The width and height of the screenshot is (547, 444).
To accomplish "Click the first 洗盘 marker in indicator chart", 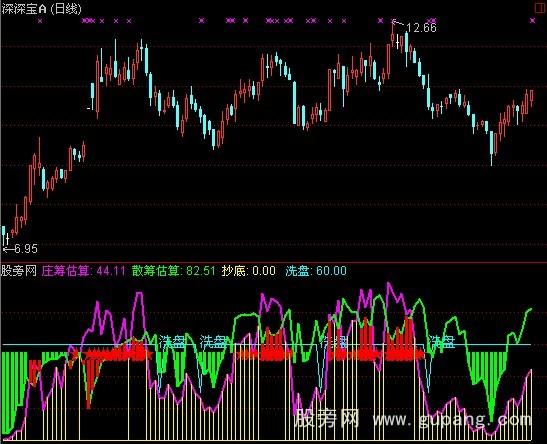I will point(172,342).
